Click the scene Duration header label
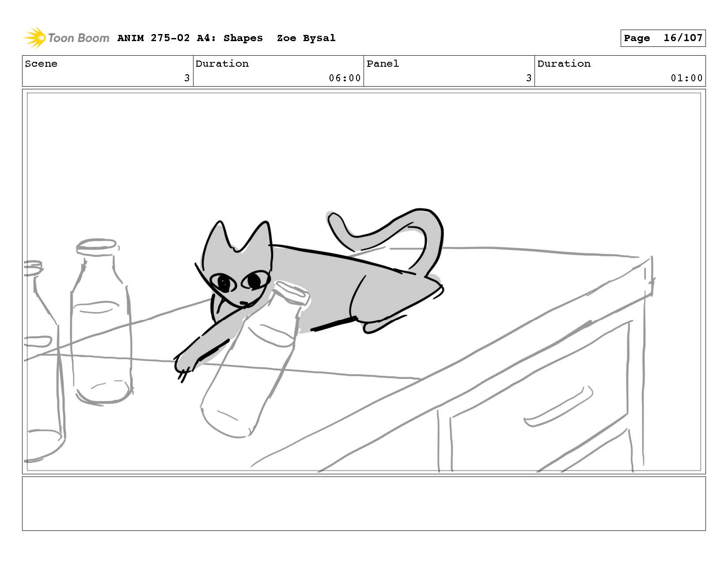Image resolution: width=728 pixels, height=564 pixels. 222,64
